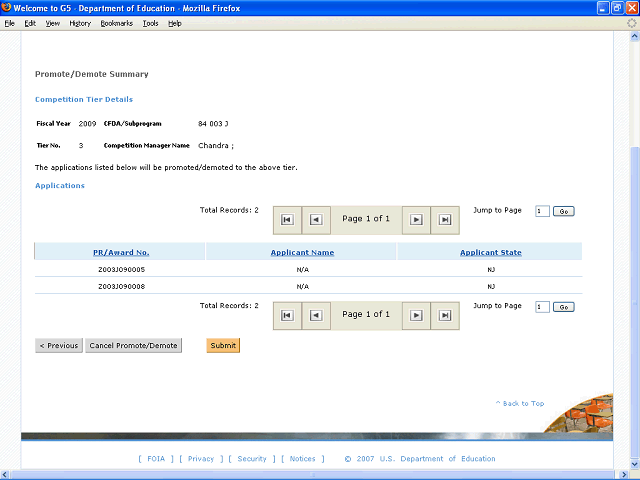
Task: Click the horizontal scrollbar left arrow
Action: [x=5, y=475]
